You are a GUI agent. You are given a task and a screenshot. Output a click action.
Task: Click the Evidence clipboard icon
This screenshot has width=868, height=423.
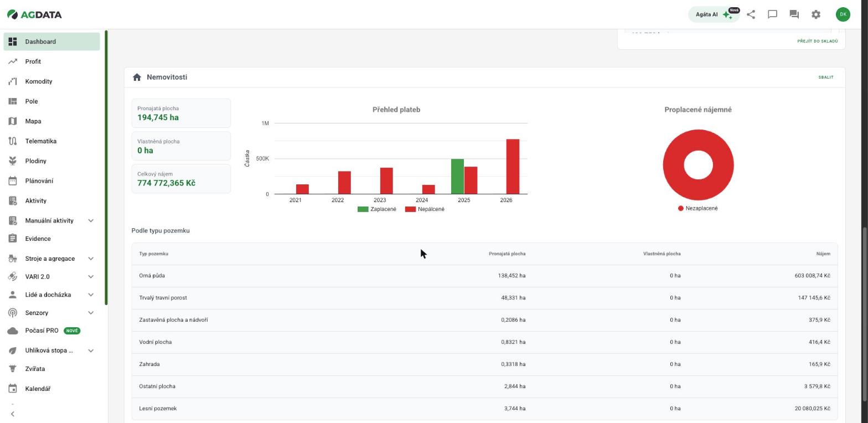13,239
